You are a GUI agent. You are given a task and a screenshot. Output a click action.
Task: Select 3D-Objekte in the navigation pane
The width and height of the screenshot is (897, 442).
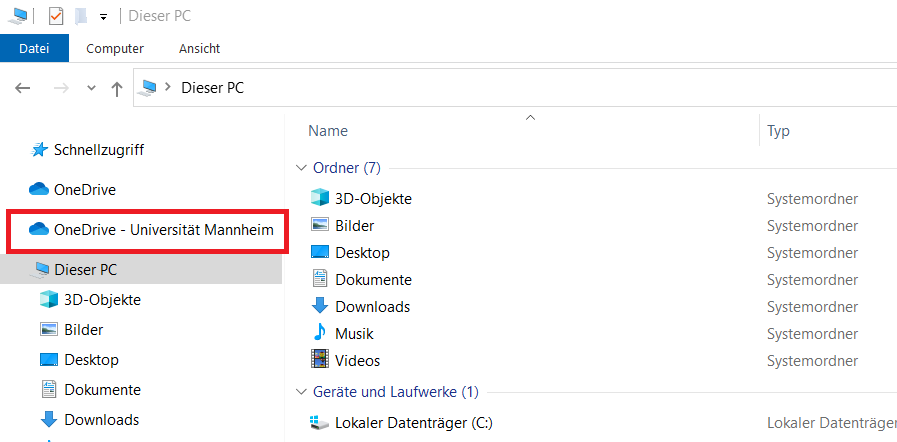(102, 299)
